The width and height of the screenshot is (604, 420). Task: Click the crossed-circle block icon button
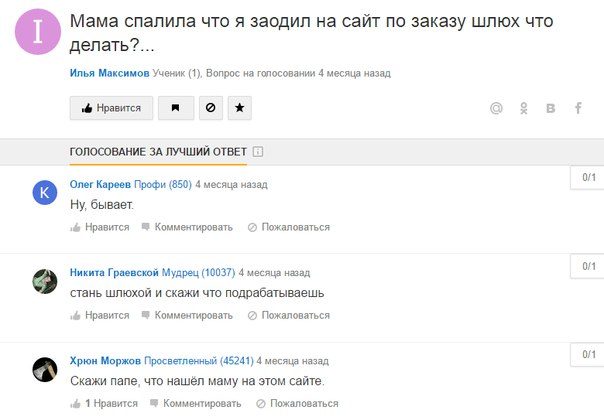coord(210,108)
